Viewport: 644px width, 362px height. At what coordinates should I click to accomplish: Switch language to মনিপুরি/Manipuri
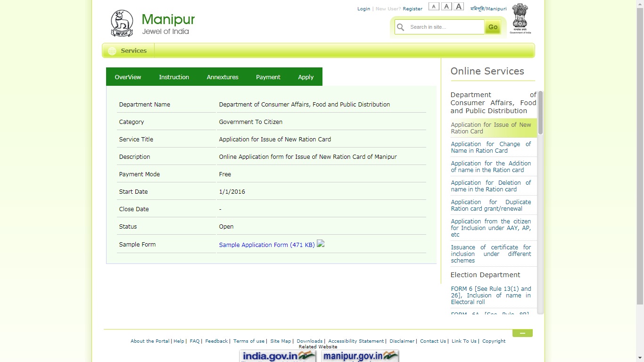[x=488, y=8]
